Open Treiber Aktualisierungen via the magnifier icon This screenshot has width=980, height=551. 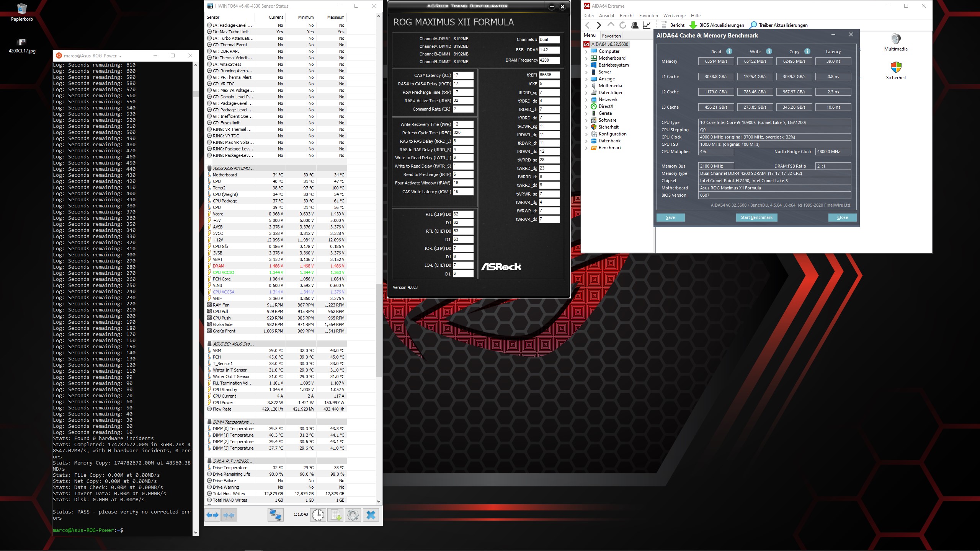pyautogui.click(x=753, y=25)
